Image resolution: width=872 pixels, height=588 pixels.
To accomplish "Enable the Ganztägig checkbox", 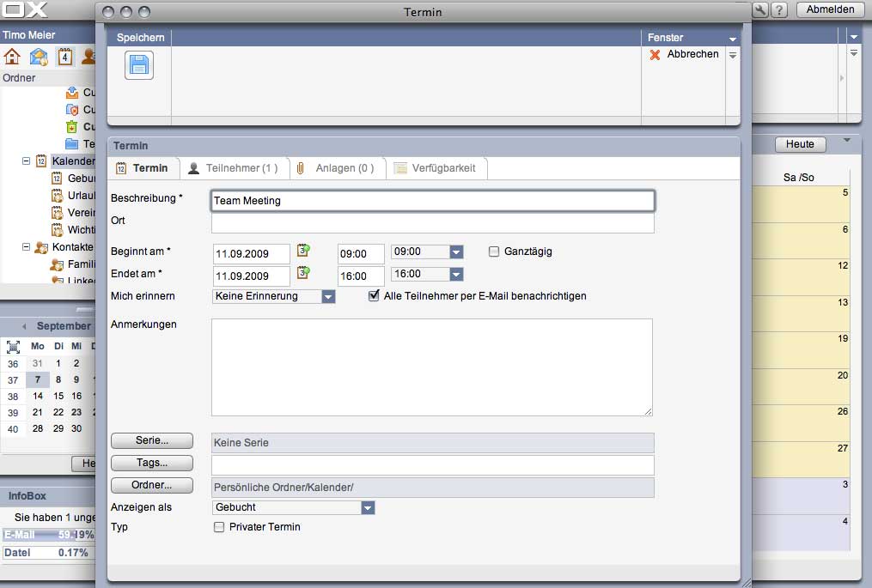I will pyautogui.click(x=494, y=251).
